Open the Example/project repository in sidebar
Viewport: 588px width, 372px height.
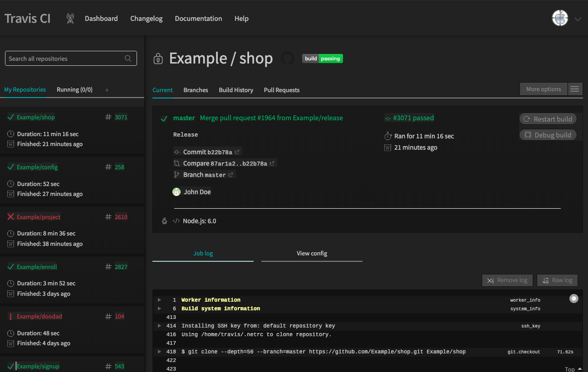pyautogui.click(x=39, y=217)
